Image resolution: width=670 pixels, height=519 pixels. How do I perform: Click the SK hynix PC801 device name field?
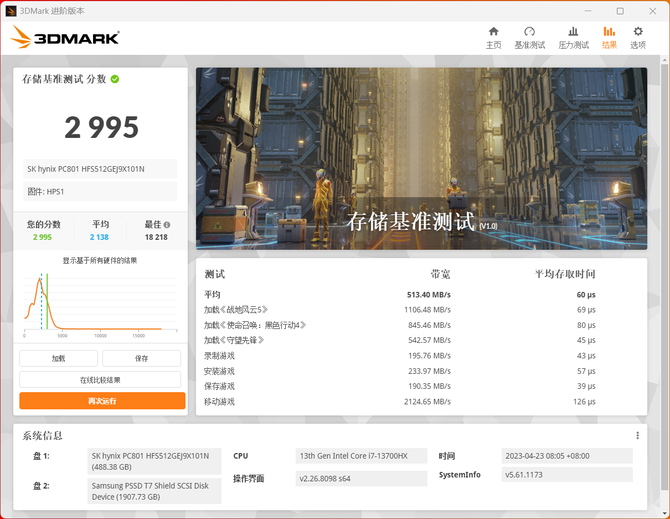point(100,169)
